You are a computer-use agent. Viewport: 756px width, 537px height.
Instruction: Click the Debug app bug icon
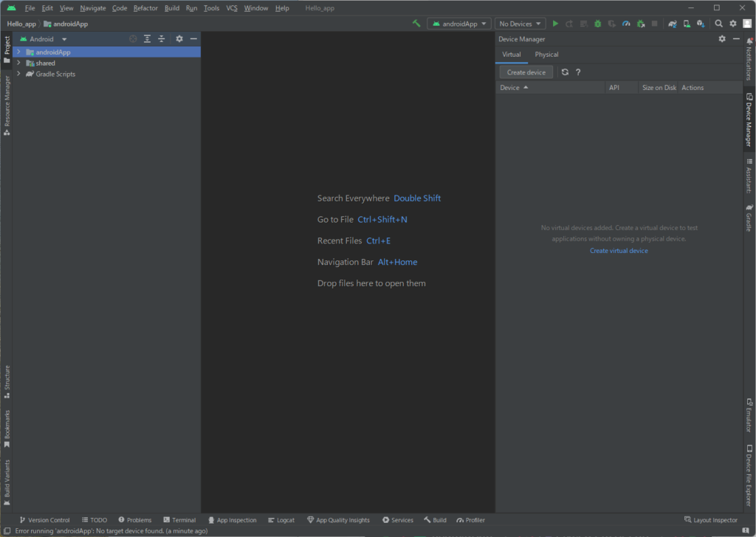(597, 24)
